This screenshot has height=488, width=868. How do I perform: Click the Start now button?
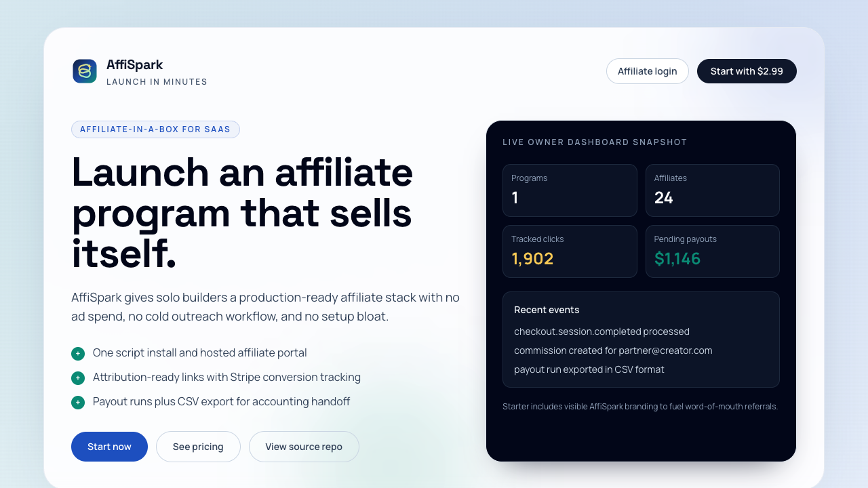(109, 446)
